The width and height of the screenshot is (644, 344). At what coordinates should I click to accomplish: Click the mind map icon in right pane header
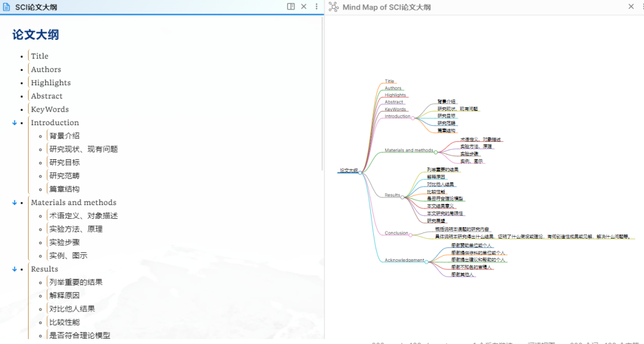pyautogui.click(x=333, y=7)
